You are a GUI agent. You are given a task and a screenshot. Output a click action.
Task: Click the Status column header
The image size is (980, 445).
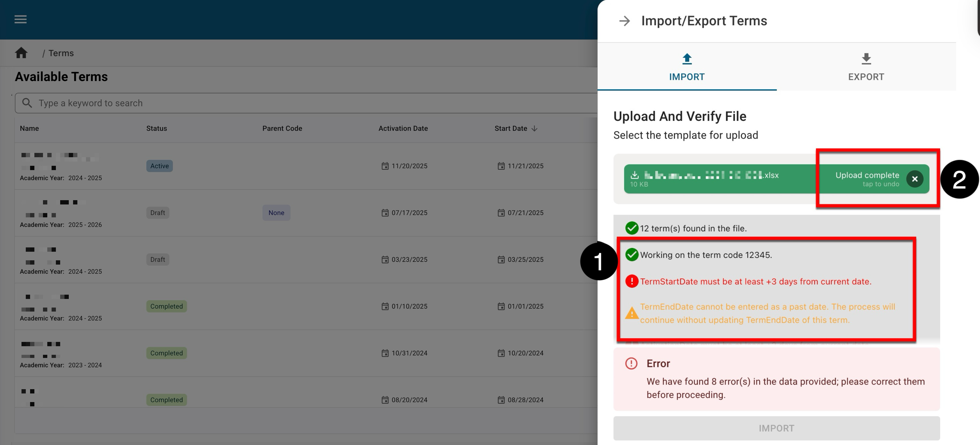coord(156,129)
